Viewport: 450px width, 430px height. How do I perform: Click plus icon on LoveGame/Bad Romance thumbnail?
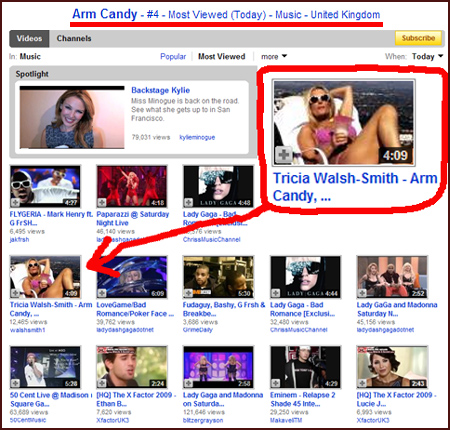tap(102, 293)
